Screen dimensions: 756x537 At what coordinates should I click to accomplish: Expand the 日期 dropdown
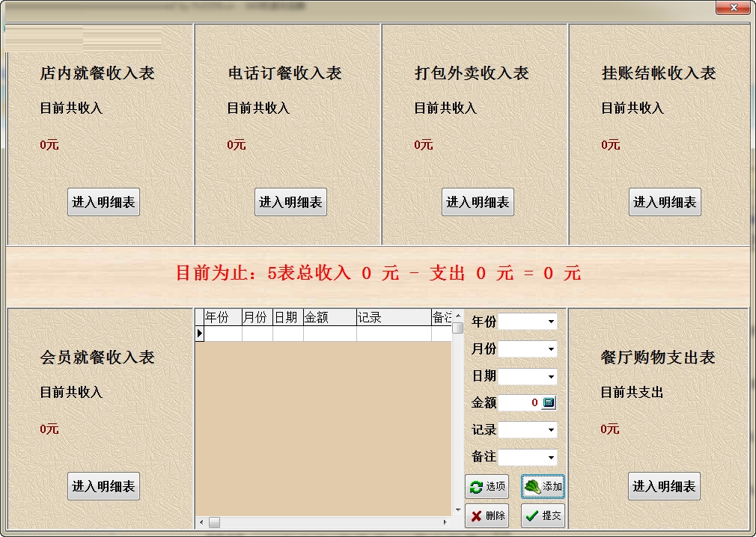[551, 376]
